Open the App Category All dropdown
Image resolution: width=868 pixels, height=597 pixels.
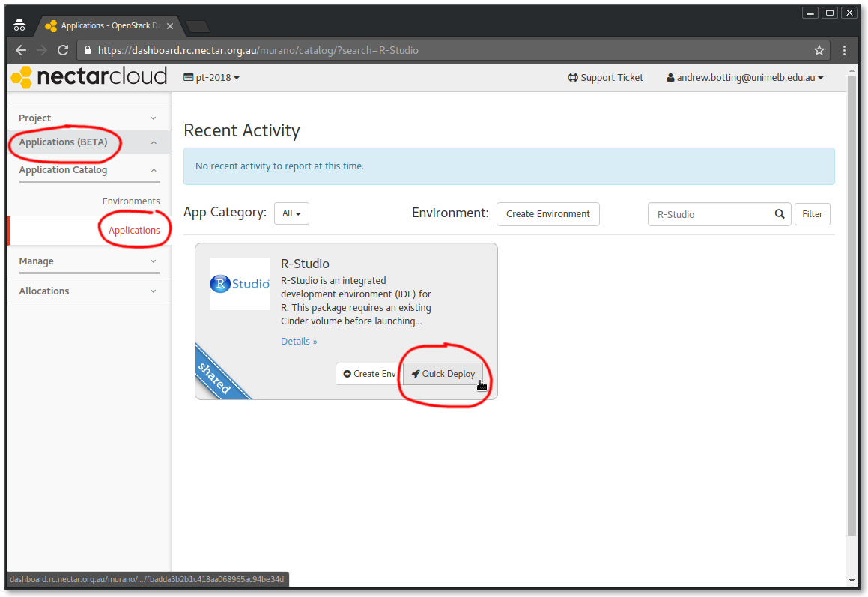pyautogui.click(x=291, y=213)
